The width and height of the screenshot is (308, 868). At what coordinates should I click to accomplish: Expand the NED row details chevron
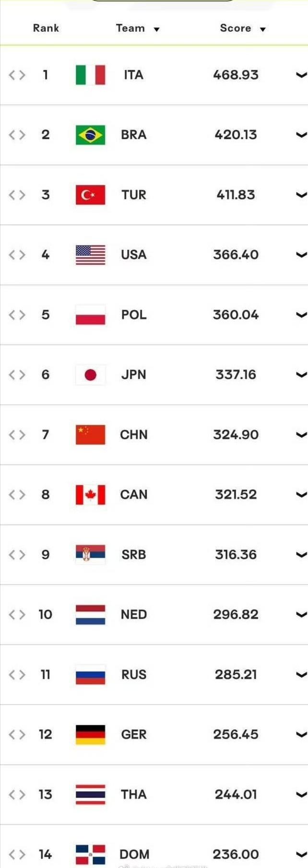click(301, 614)
